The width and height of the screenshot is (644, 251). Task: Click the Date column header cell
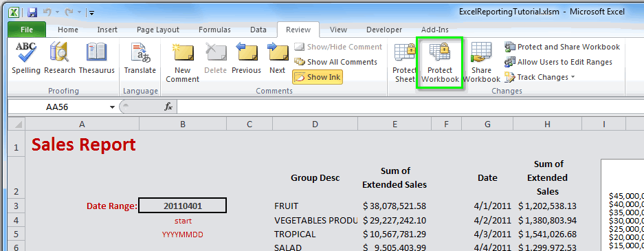coord(487,178)
